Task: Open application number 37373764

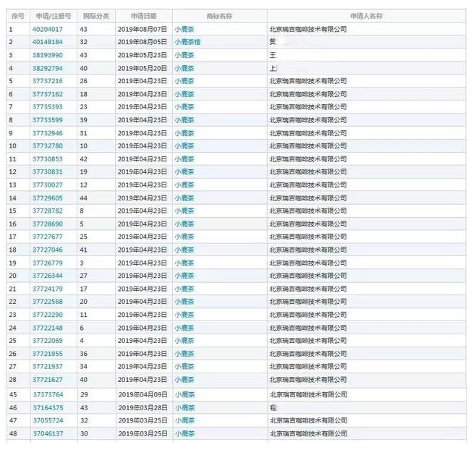Action: 47,394
